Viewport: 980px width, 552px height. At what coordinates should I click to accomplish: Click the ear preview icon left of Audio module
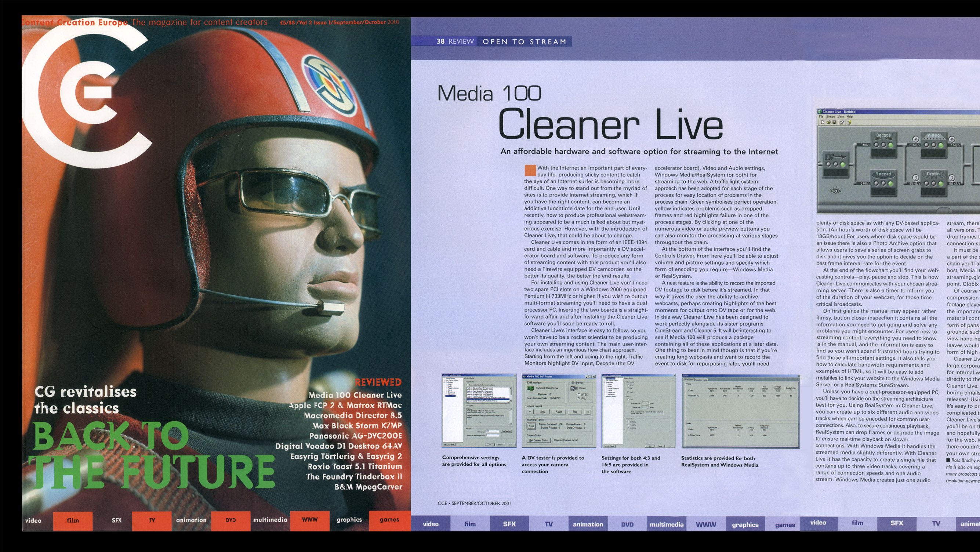point(916,178)
